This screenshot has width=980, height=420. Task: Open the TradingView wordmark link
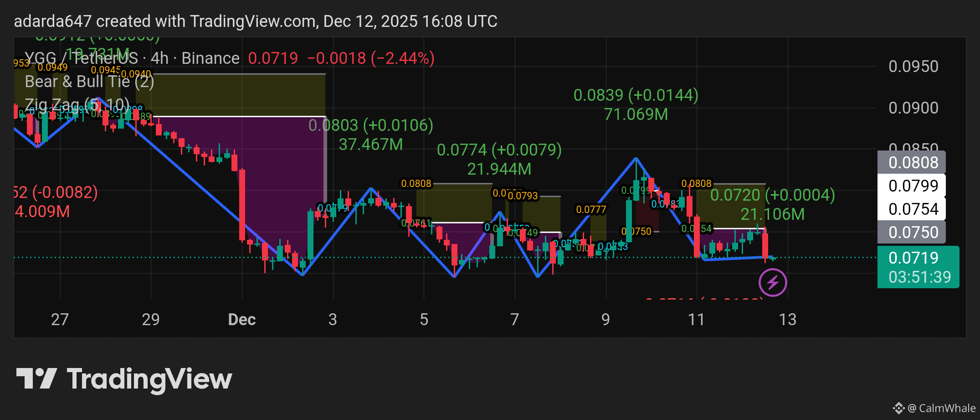149,379
